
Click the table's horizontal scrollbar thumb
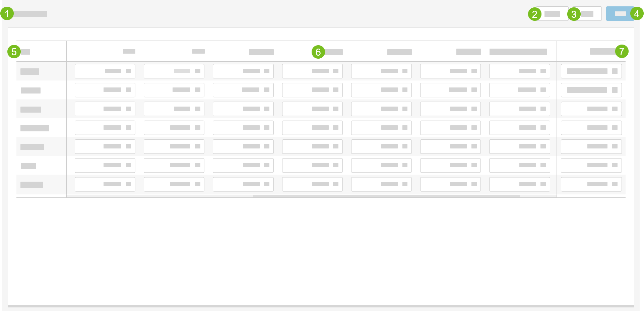pos(386,196)
